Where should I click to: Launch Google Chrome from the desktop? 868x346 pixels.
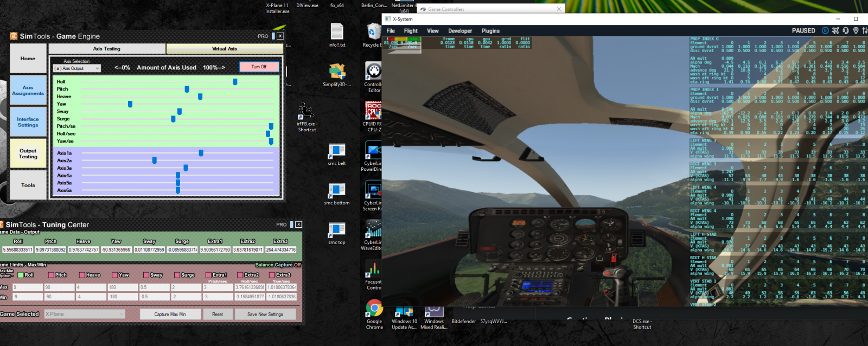374,315
